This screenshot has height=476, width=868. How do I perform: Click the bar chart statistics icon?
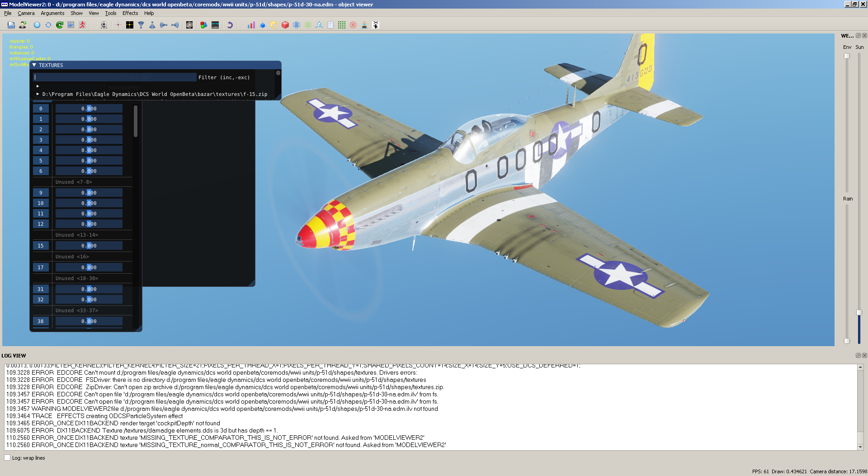pyautogui.click(x=251, y=25)
